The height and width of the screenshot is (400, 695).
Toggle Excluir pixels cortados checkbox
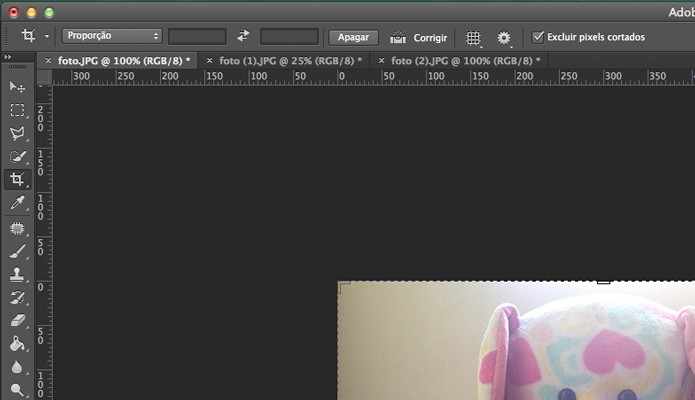[x=538, y=37]
